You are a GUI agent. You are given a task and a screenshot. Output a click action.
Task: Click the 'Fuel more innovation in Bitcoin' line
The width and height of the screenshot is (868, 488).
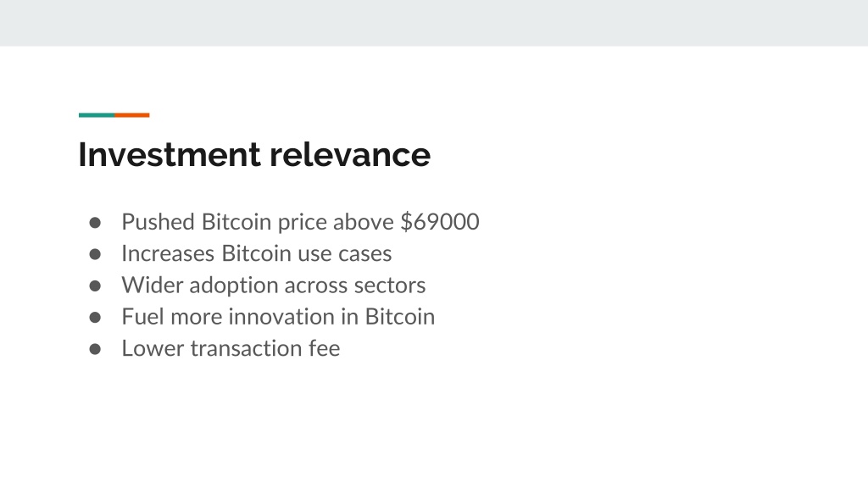tap(278, 317)
